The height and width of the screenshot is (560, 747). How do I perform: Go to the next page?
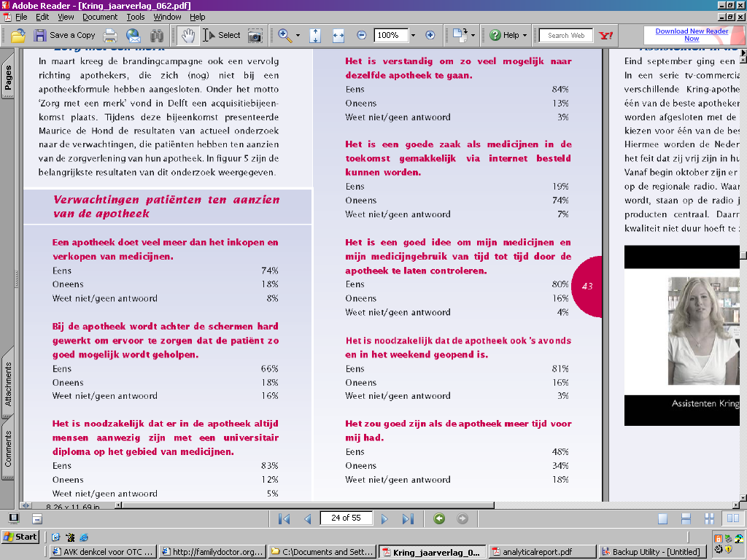coord(384,518)
